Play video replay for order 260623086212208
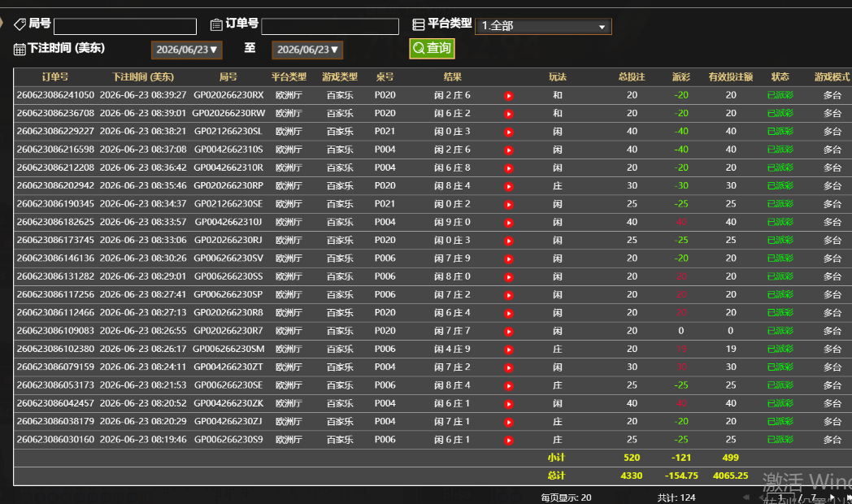 click(x=509, y=168)
